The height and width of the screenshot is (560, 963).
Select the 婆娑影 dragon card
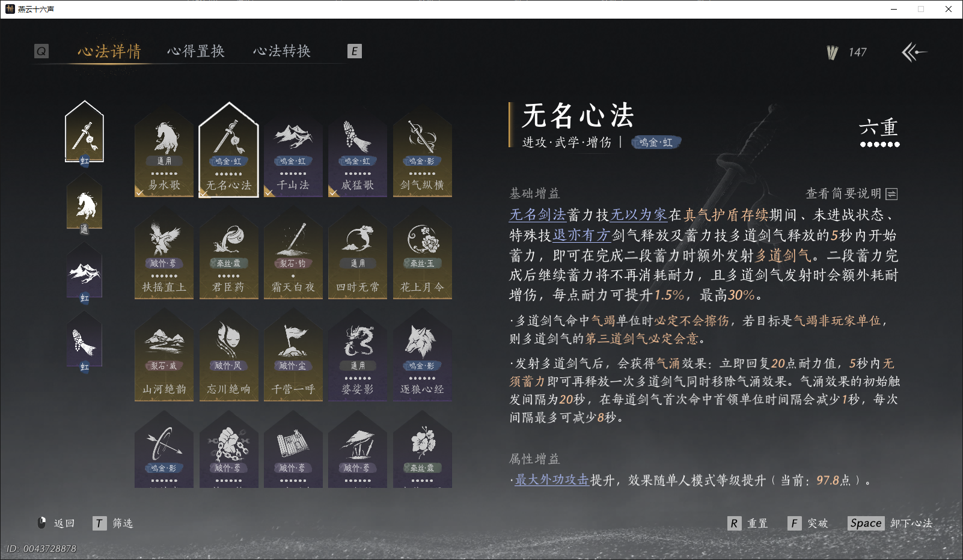pos(358,355)
